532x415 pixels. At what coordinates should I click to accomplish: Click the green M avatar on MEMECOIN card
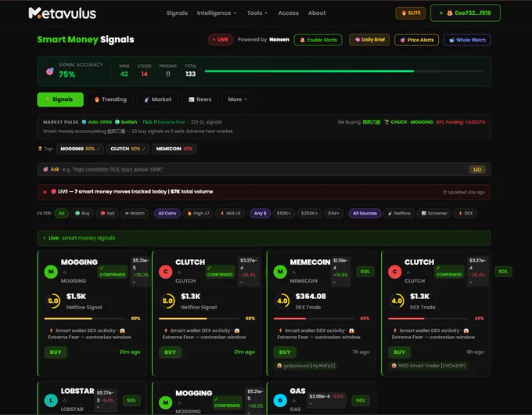click(280, 272)
